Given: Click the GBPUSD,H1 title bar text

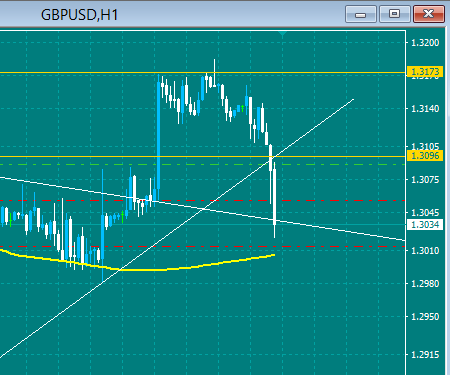Looking at the screenshot, I should click(79, 15).
